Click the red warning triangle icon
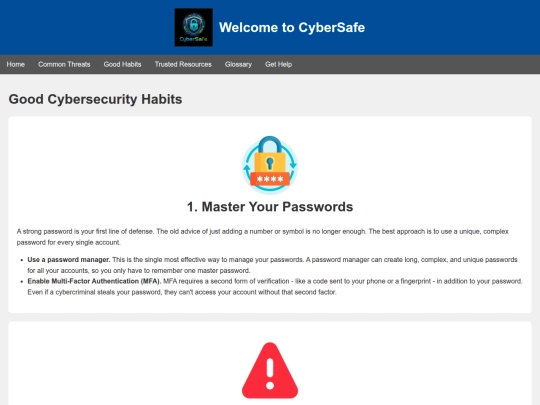The height and width of the screenshot is (405, 540). [270, 371]
